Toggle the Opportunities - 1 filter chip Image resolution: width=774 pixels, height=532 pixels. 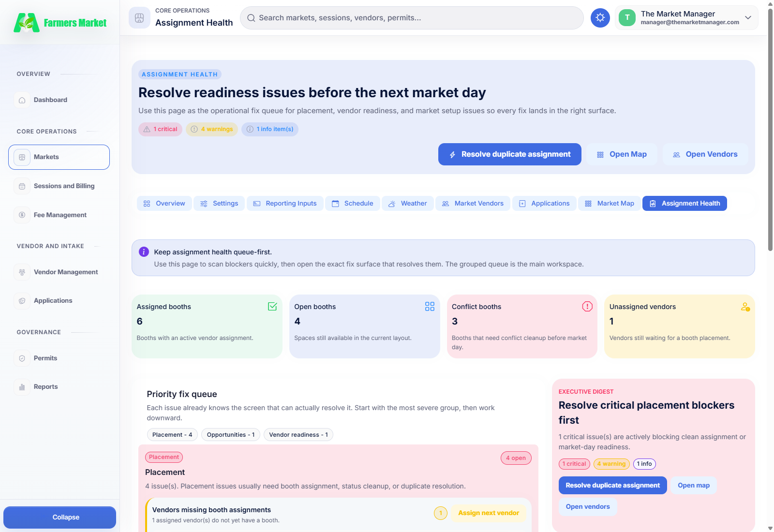[231, 434]
